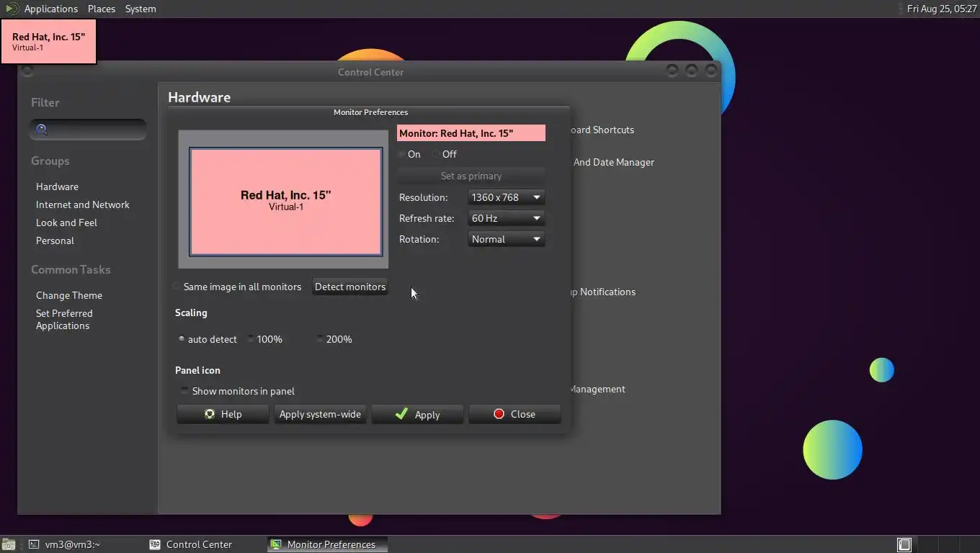Click the Red Hat monitor preview rectangle
The image size is (980, 553).
[x=286, y=202]
